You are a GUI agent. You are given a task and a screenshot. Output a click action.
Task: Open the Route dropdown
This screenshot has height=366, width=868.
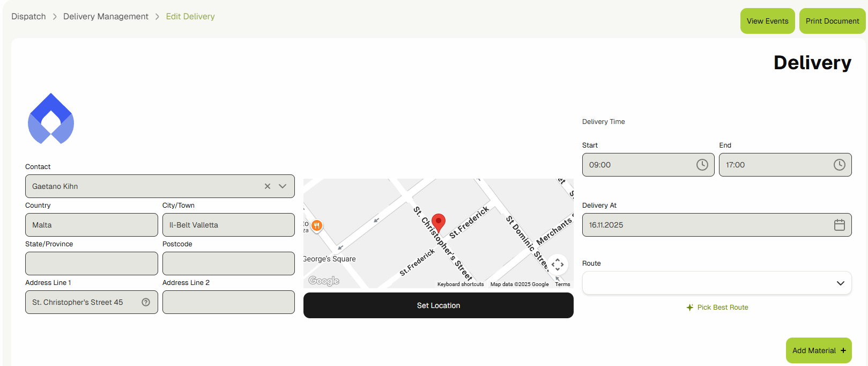716,283
